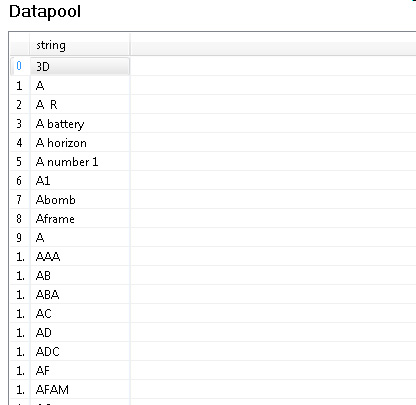The width and height of the screenshot is (416, 405).
Task: Click row number 0 header
Action: pyautogui.click(x=20, y=66)
